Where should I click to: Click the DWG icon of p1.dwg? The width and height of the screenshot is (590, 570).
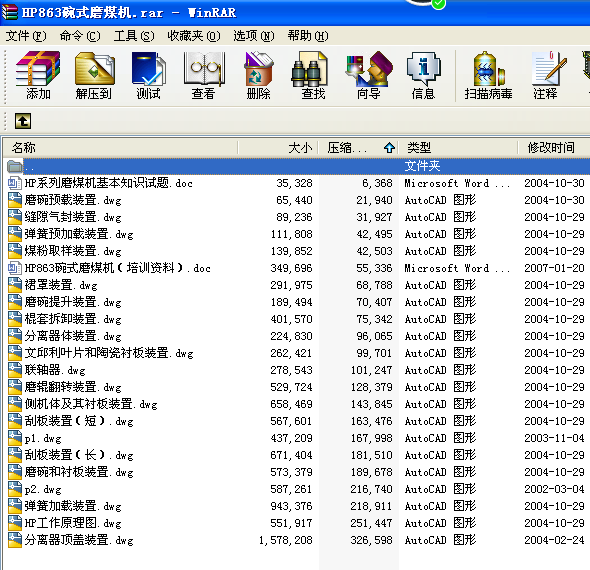(15, 438)
